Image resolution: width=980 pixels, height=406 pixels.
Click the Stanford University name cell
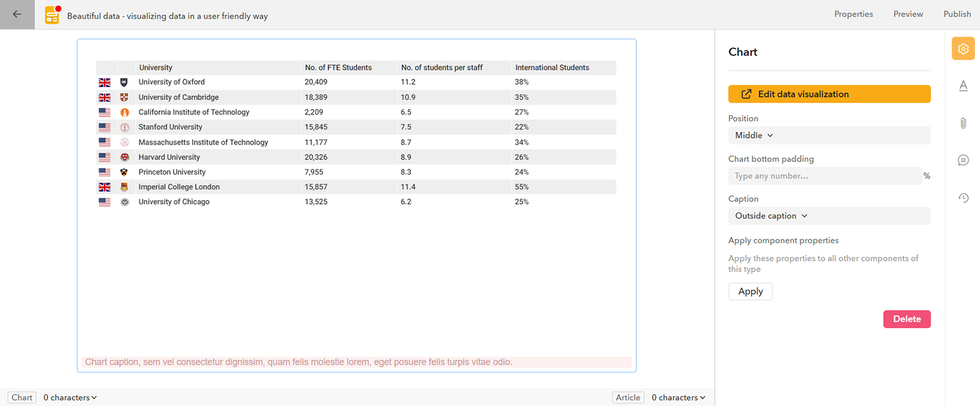coord(170,127)
